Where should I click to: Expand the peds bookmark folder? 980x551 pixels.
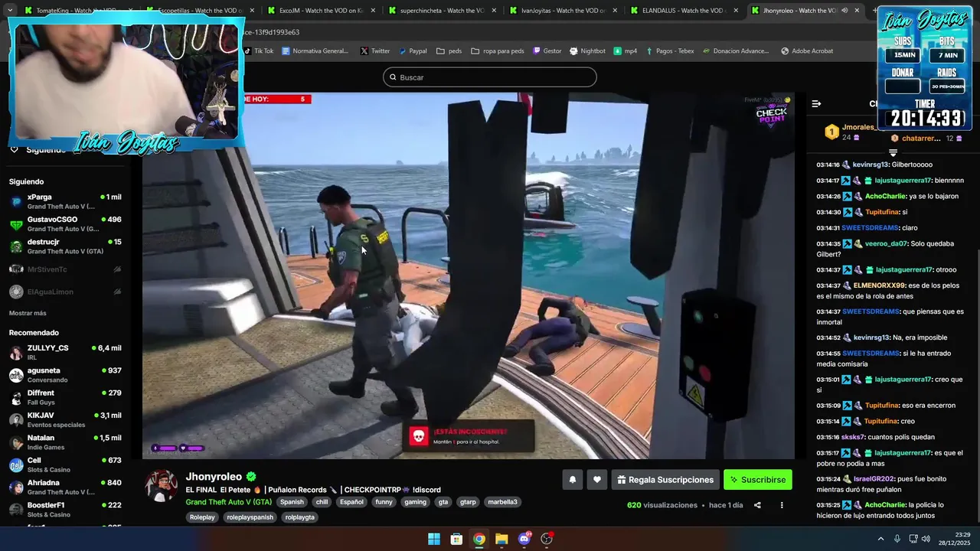point(449,51)
